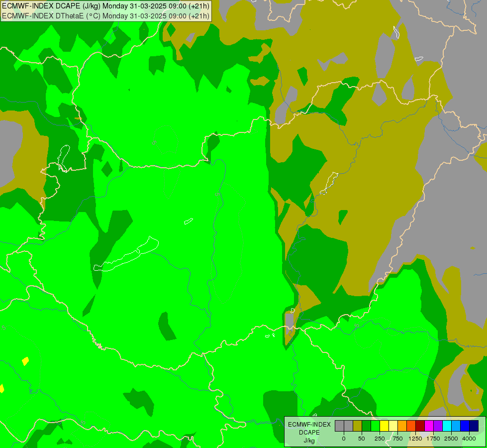Click the legend value 50
Viewport: 487px width, 448px height.
coord(362,439)
